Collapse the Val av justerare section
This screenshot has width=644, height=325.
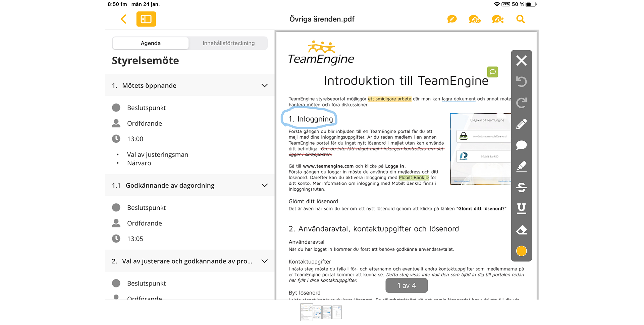[x=264, y=261]
